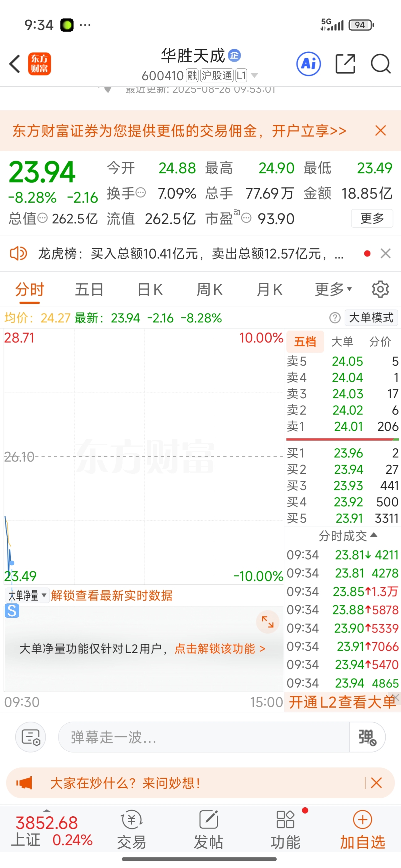Viewport: 401px width, 868px height.
Task: Tap the 换手 info icon
Action: [x=141, y=193]
